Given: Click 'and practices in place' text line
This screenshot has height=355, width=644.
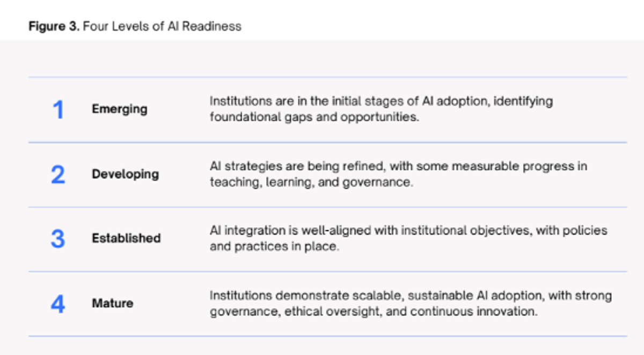Looking at the screenshot, I should pyautogui.click(x=275, y=247).
